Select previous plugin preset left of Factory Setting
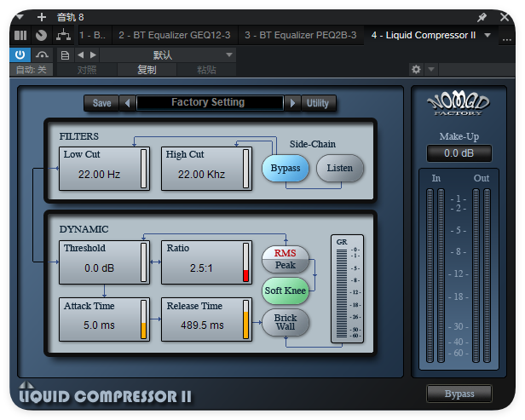This screenshot has width=525, height=420. click(x=127, y=103)
